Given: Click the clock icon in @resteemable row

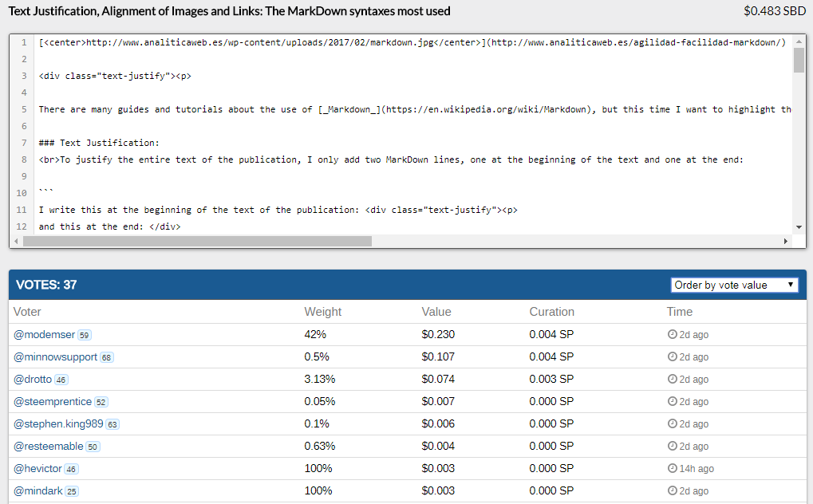Looking at the screenshot, I should click(x=672, y=446).
